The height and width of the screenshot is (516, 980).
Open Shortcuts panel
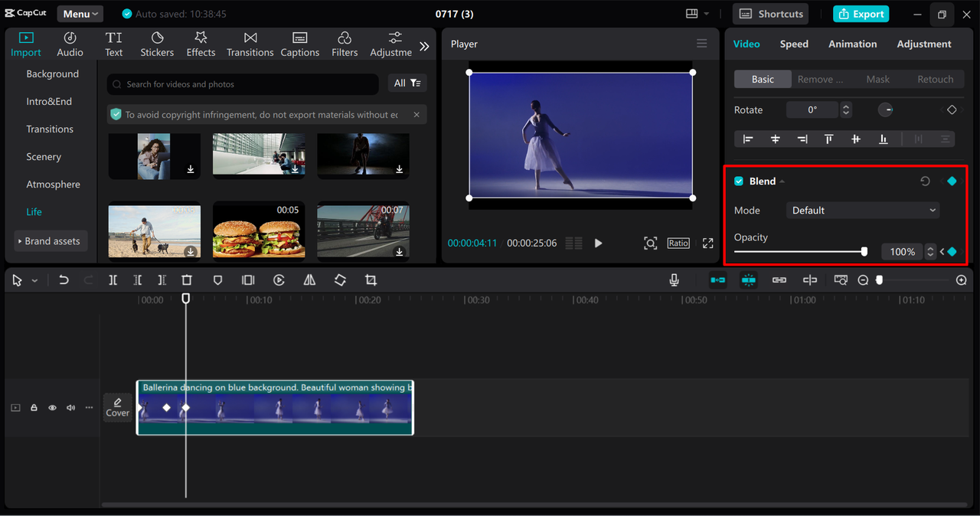pos(772,14)
